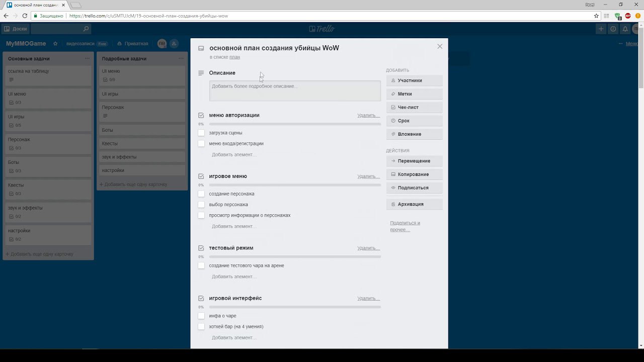Delete the игровой интерфейс checklist
Viewport: 644px width, 362px height.
pyautogui.click(x=368, y=299)
